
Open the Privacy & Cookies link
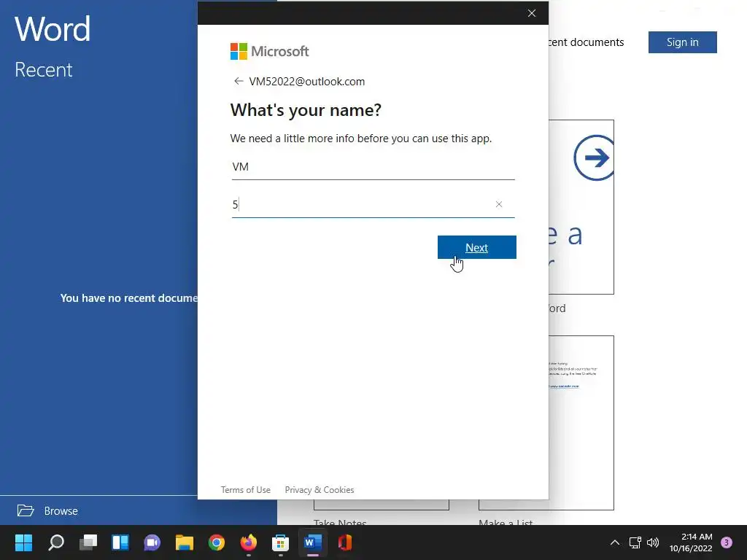click(320, 489)
